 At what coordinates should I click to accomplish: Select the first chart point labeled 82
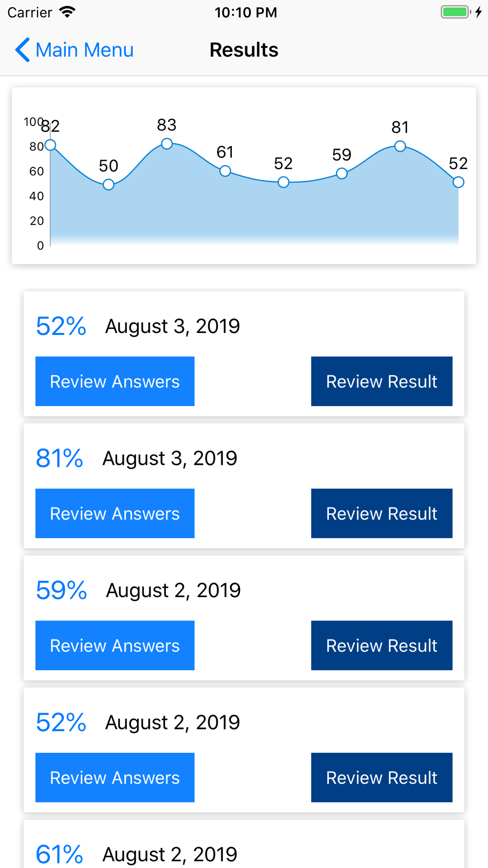pos(50,145)
